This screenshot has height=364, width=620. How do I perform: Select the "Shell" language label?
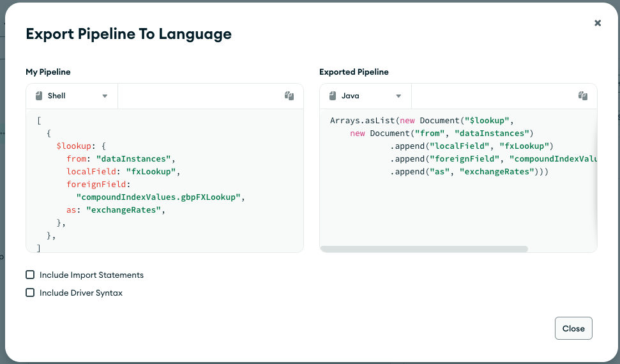(x=57, y=96)
